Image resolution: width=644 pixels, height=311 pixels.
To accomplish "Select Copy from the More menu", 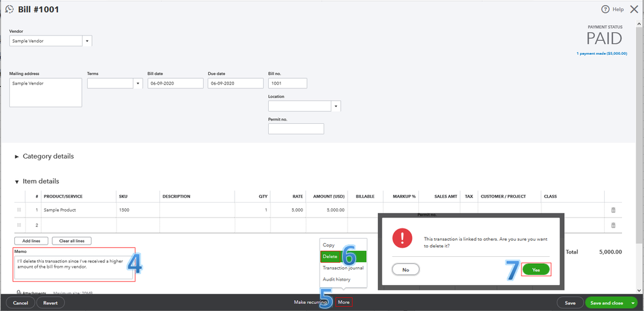I will (x=329, y=245).
